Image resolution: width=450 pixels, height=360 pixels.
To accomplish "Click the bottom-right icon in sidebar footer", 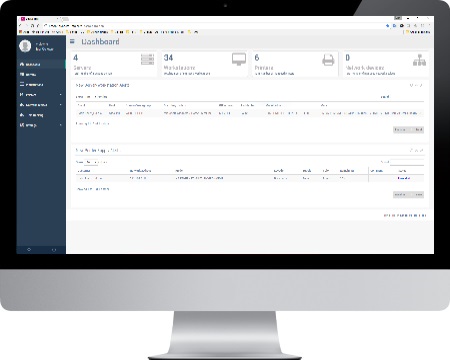I will 54,249.
